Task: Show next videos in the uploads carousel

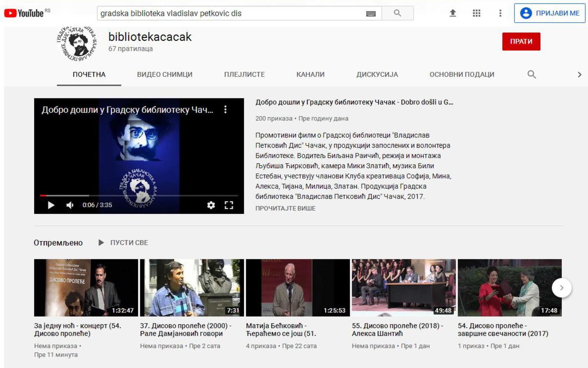Action: [561, 288]
